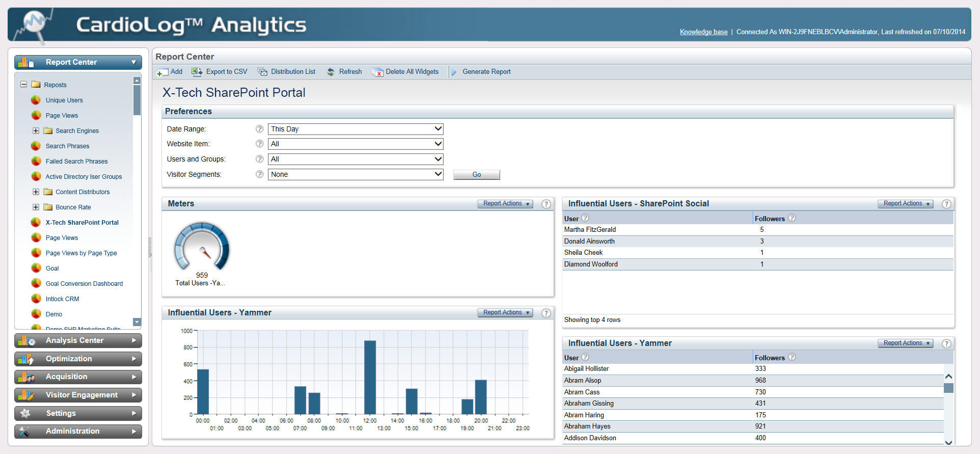
Task: Open Report Actions for Meters widget
Action: click(505, 204)
